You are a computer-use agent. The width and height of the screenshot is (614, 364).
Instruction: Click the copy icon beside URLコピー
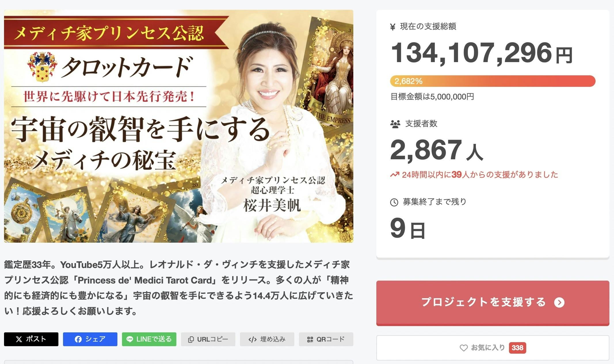191,340
